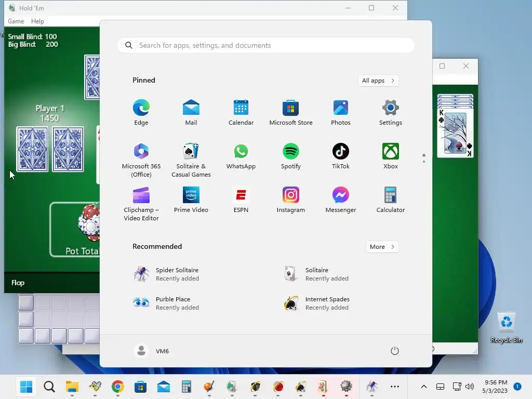Screen dimensions: 532x399
Task: Open the ESPN app
Action: pos(241,200)
